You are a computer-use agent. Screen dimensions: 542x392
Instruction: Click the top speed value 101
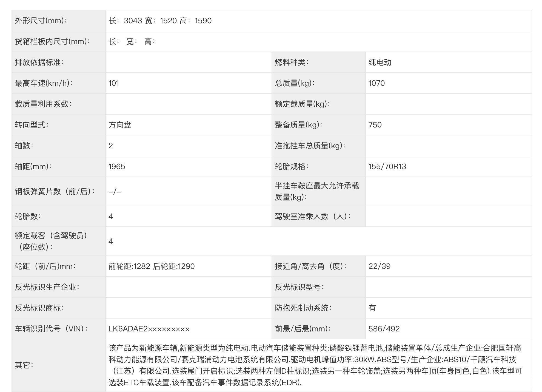(114, 83)
